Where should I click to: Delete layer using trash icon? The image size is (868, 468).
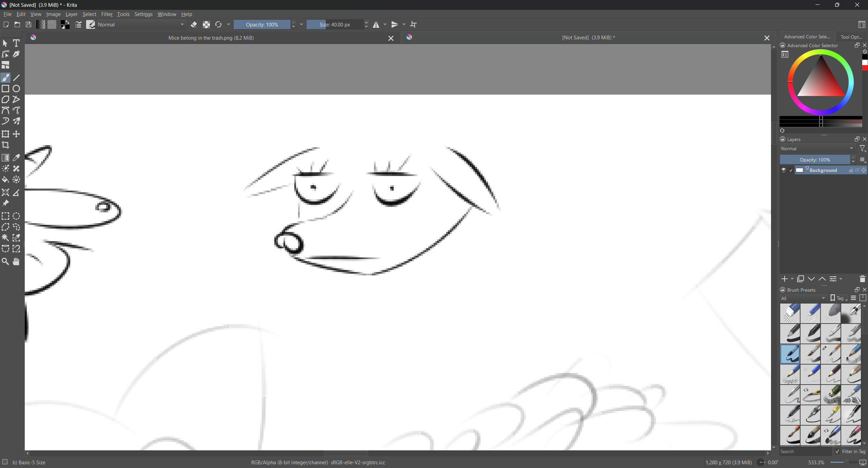click(862, 279)
